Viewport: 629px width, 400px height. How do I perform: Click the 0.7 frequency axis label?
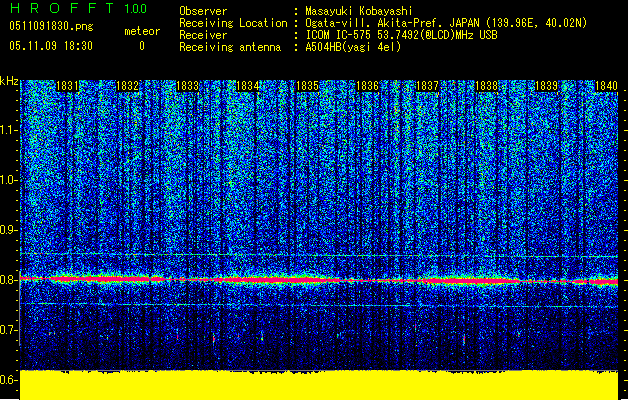[9, 330]
